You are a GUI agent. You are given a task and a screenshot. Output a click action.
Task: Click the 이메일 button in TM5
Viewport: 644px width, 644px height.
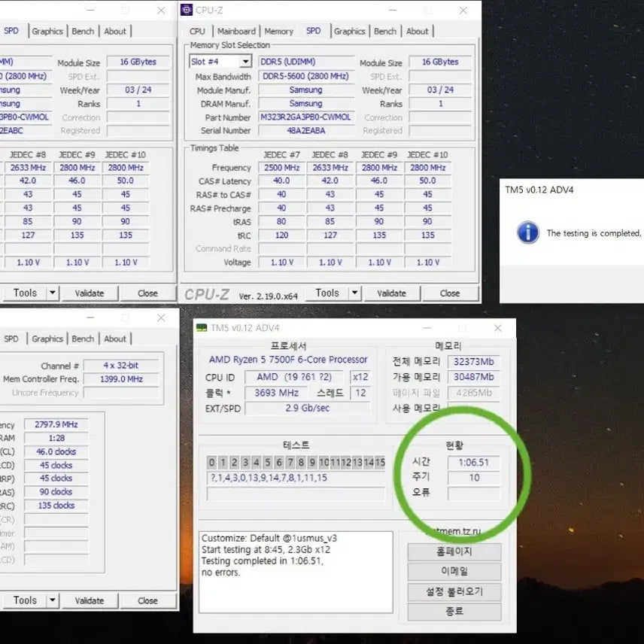pyautogui.click(x=454, y=571)
